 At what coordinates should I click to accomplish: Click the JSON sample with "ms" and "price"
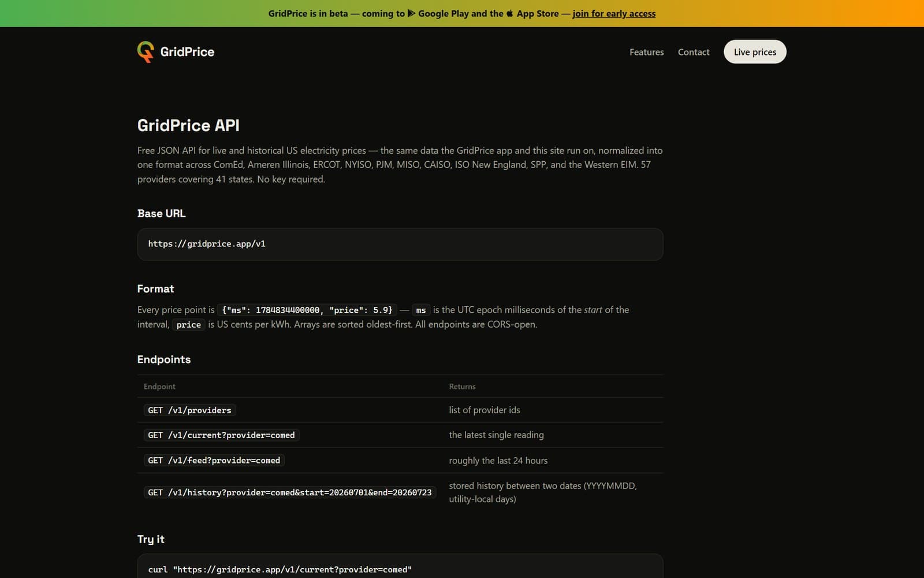coord(307,310)
